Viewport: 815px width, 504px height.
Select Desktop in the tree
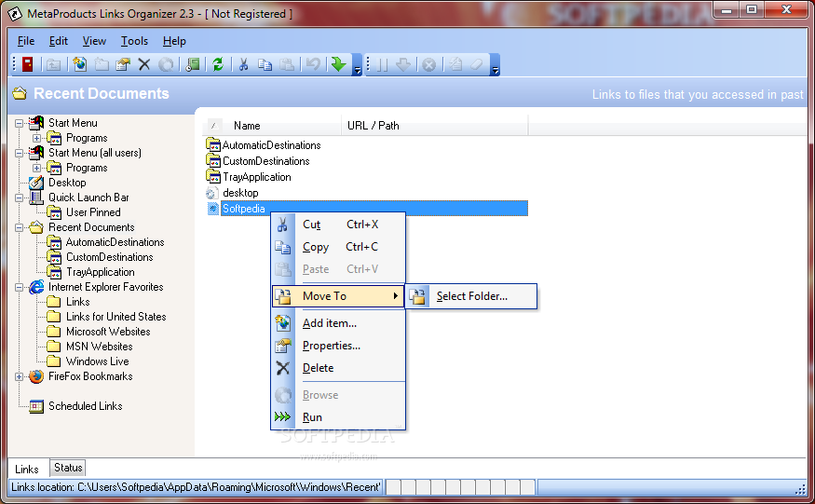click(x=67, y=183)
